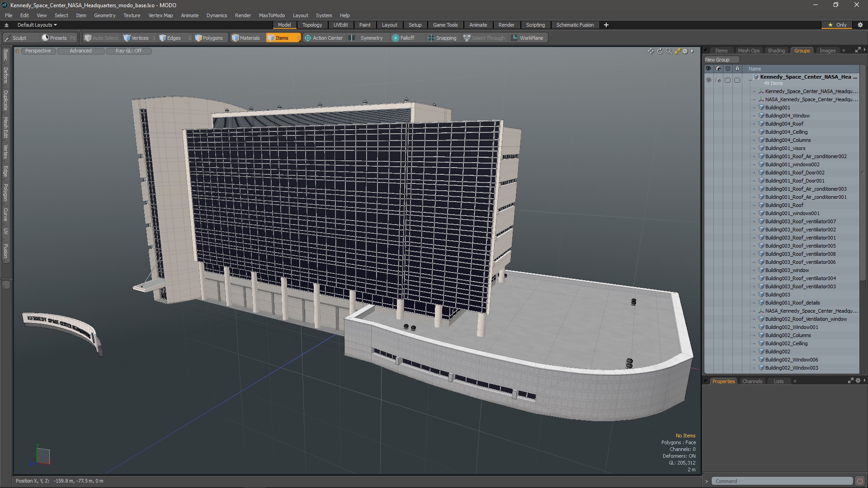The image size is (868, 488).
Task: Add a new layout tab with plus
Action: [606, 25]
